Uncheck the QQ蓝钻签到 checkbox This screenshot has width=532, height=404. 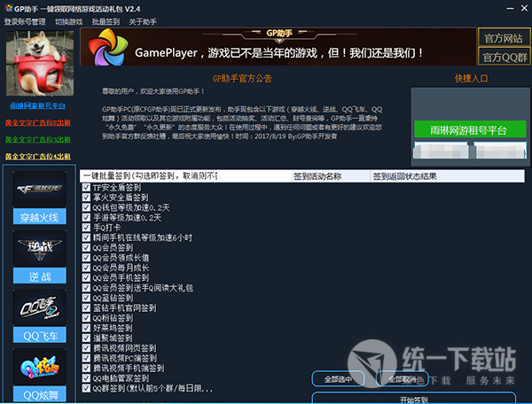[86, 298]
